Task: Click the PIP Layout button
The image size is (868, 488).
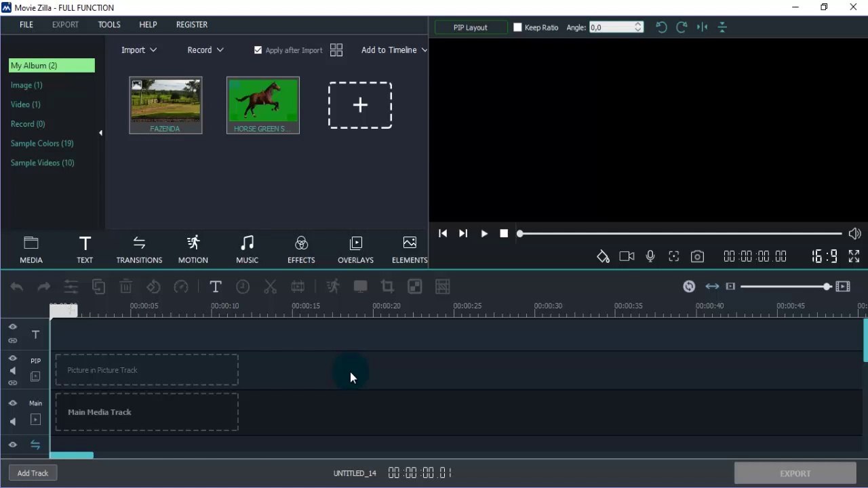Action: 471,27
